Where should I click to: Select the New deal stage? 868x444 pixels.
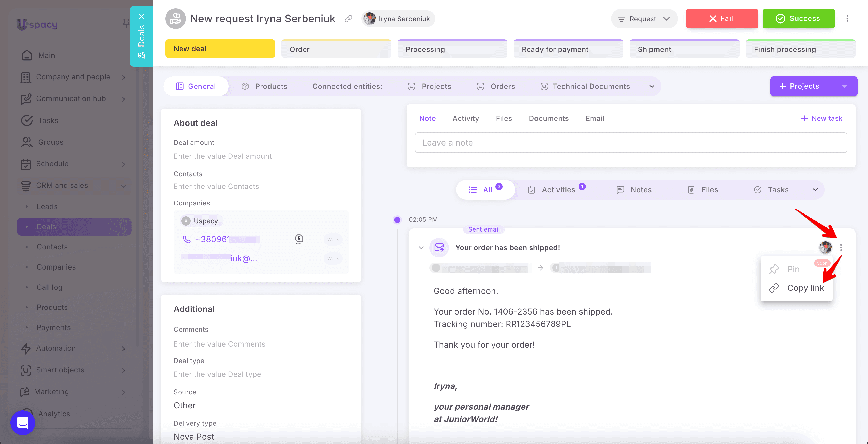(x=220, y=49)
